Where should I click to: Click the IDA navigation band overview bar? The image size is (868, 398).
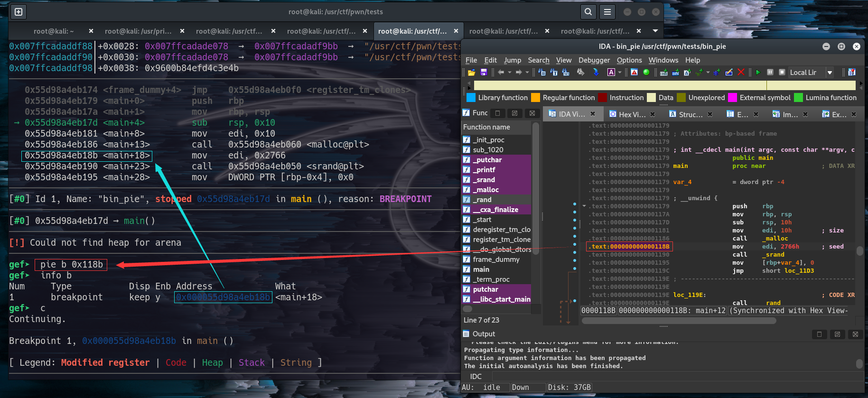[x=664, y=85]
